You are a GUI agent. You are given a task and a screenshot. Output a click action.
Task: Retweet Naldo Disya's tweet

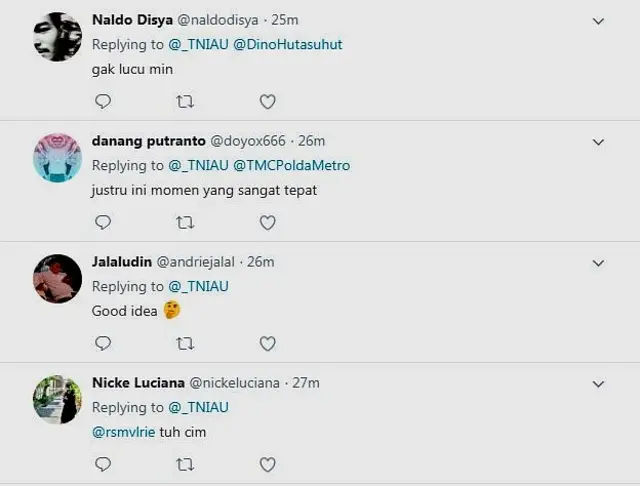(185, 101)
